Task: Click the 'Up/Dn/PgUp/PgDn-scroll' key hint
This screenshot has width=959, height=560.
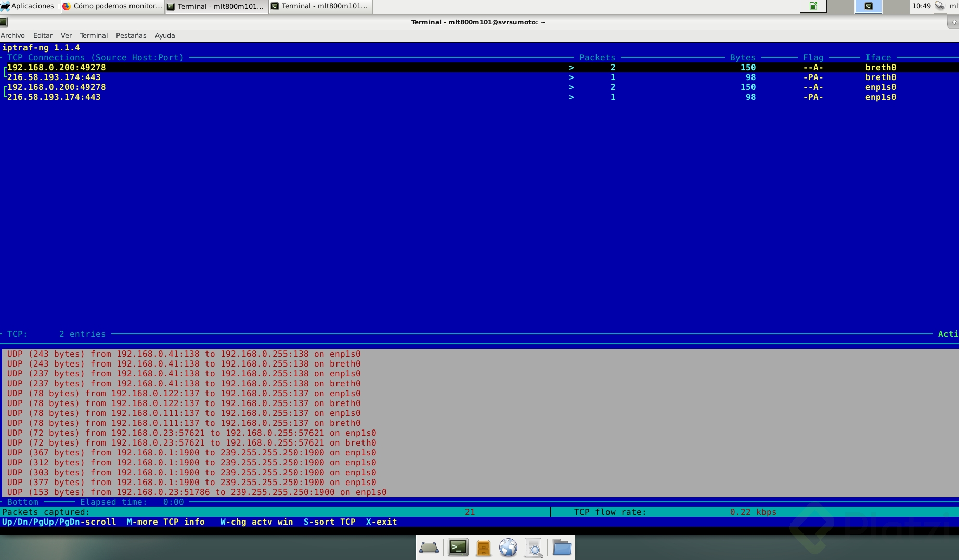Action: point(59,522)
